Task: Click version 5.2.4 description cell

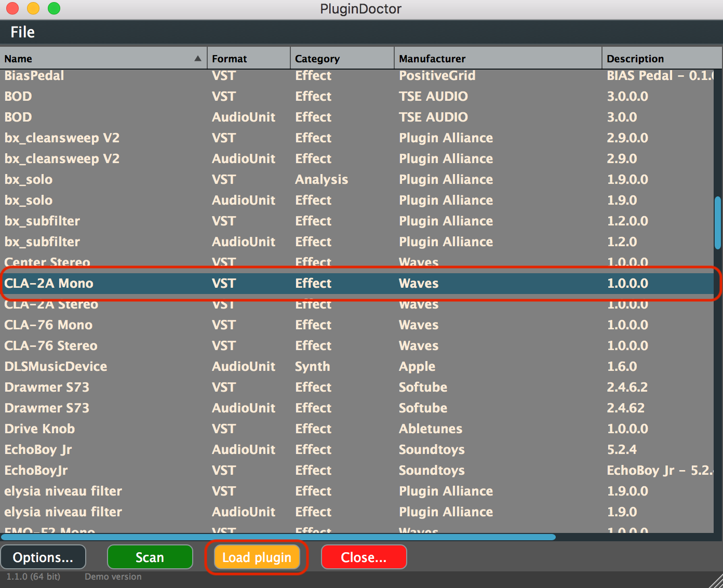Action: 622,450
